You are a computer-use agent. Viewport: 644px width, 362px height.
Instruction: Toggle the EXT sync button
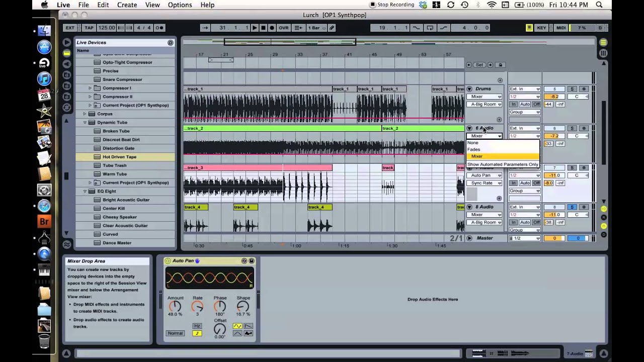(70, 28)
